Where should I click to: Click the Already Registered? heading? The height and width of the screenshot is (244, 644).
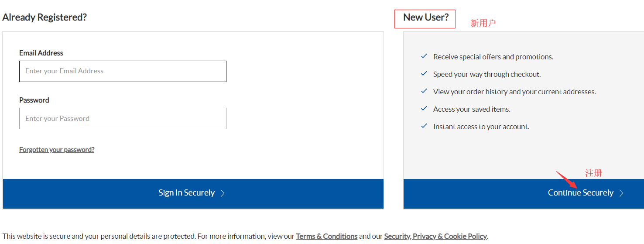coord(45,17)
